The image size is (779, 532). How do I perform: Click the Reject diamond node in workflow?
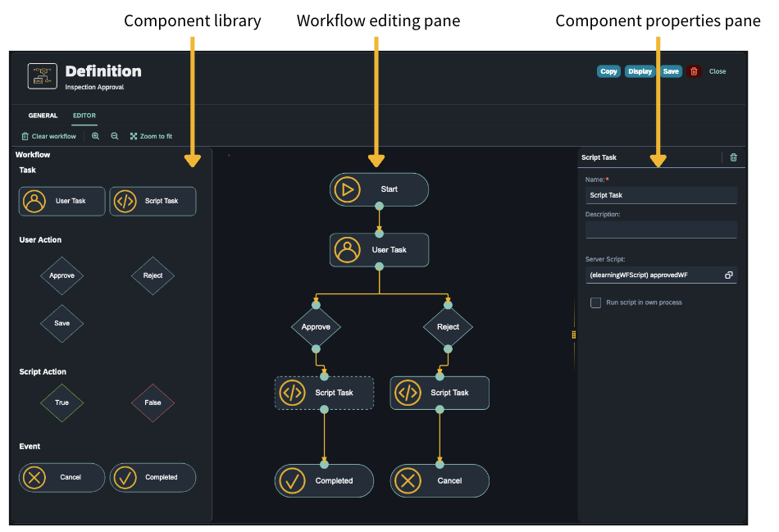pos(448,327)
